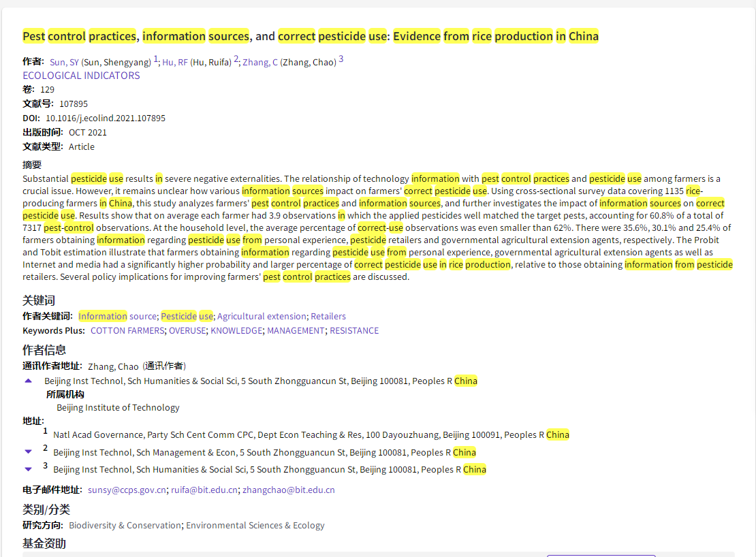
Task: Email zhangchao@bit.edu.cn address link
Action: tap(288, 490)
